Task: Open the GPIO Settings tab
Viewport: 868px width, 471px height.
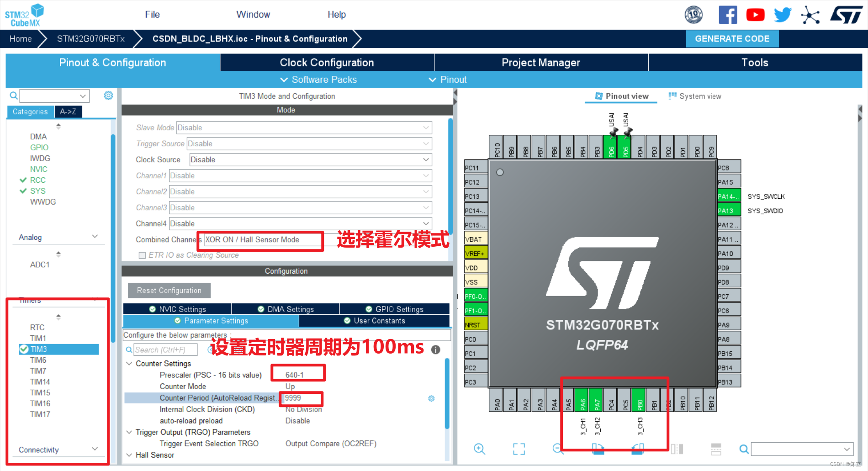Action: click(x=395, y=309)
